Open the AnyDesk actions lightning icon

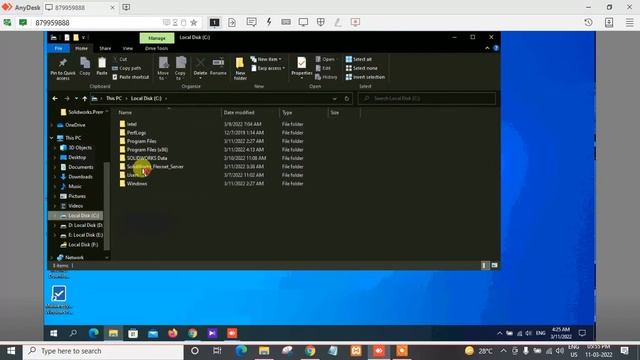(269, 22)
